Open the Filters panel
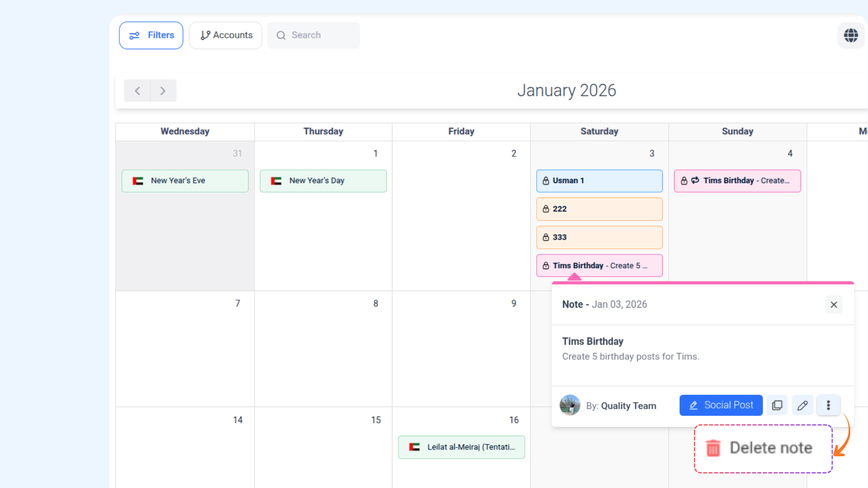 pos(151,35)
